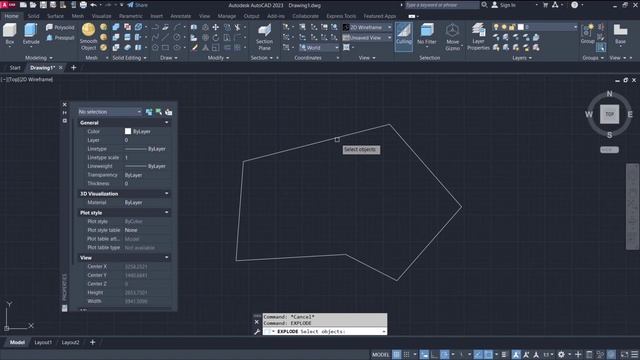Viewport: 640px width, 360px height.
Task: Expand the Solid Editing panel
Action: click(x=129, y=58)
